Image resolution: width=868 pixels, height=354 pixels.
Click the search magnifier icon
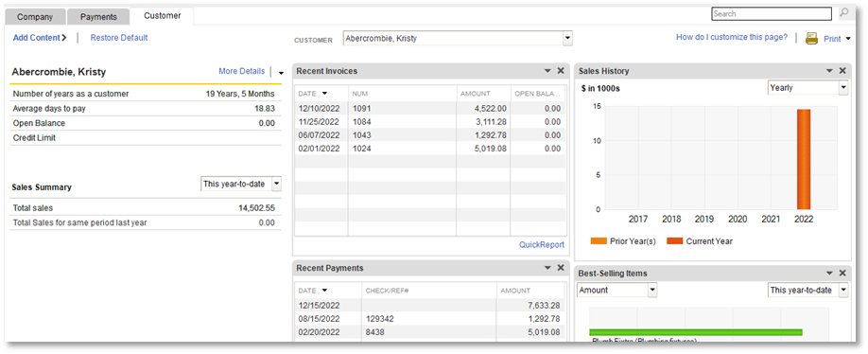click(x=844, y=13)
